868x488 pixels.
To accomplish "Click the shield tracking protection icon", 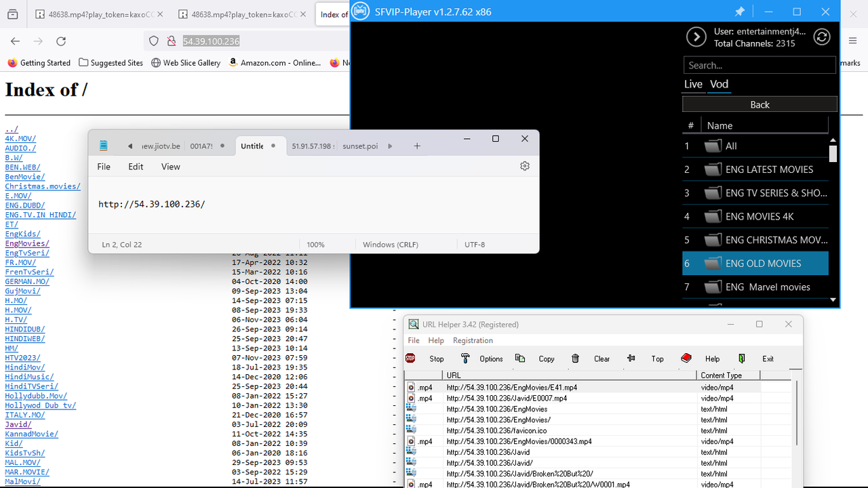I will pyautogui.click(x=155, y=41).
